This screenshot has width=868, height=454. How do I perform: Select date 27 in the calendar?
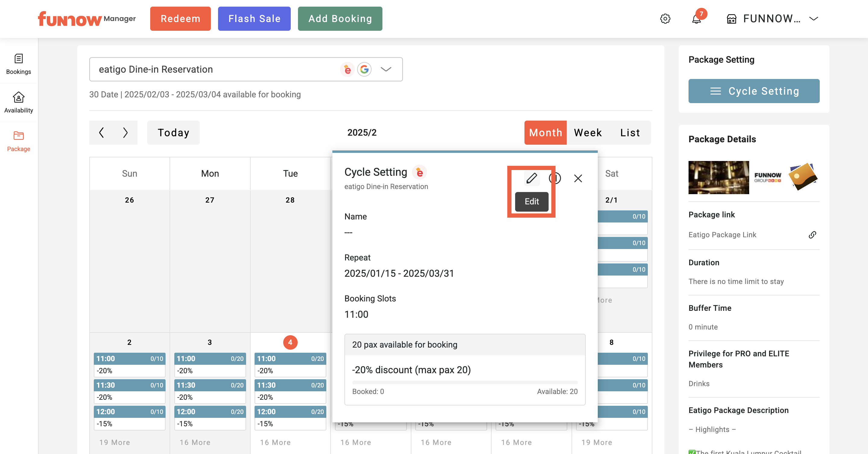(210, 200)
